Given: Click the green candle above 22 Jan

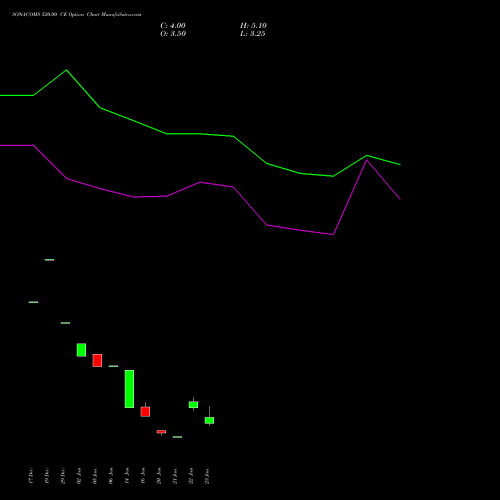Looking at the screenshot, I should [x=193, y=404].
